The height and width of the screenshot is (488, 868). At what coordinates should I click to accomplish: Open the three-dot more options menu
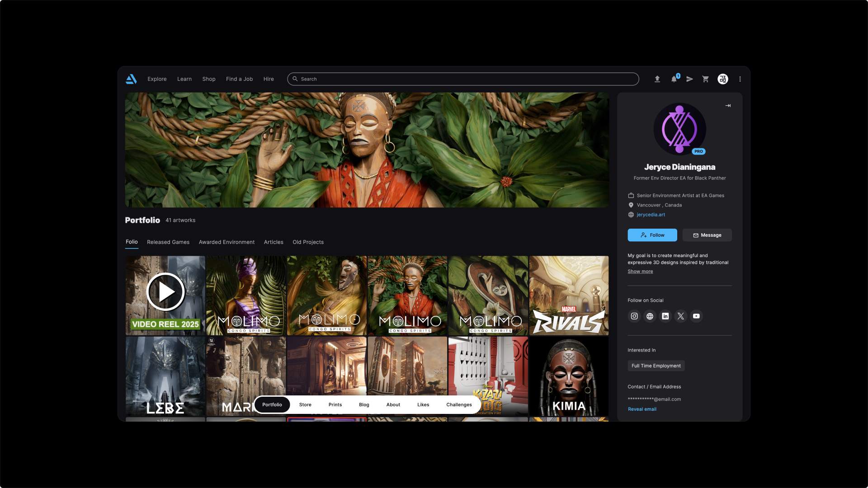[x=740, y=79]
